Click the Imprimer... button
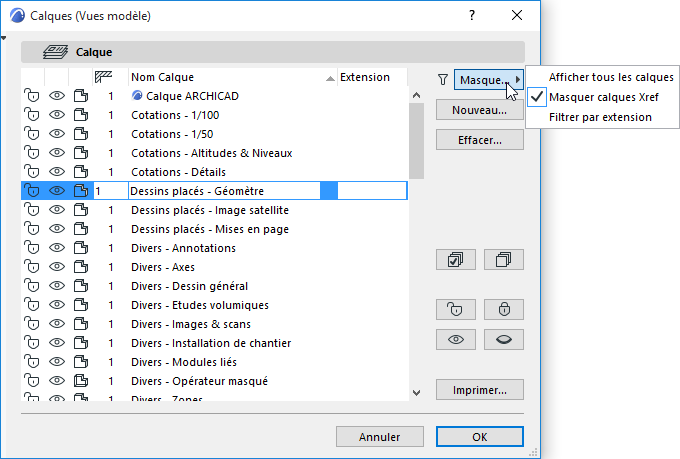 click(480, 390)
